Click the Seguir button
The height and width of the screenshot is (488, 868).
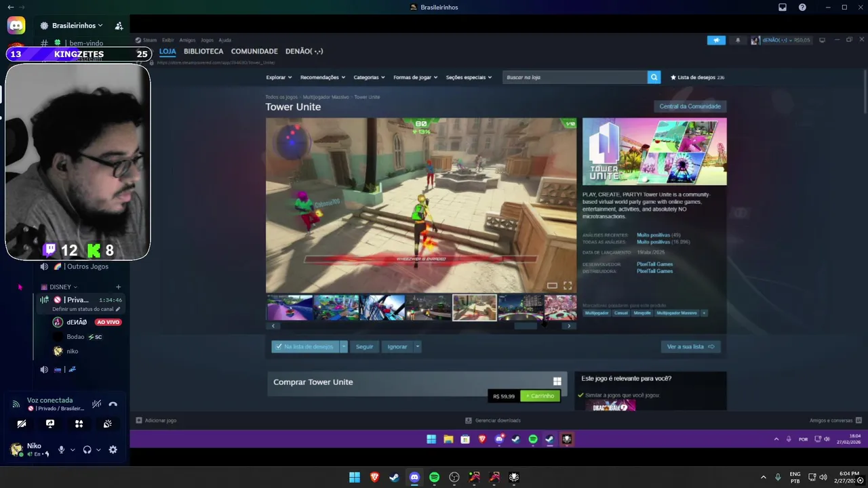click(365, 346)
